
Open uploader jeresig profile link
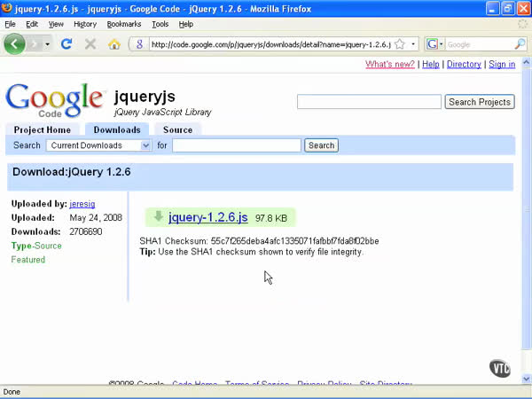82,204
